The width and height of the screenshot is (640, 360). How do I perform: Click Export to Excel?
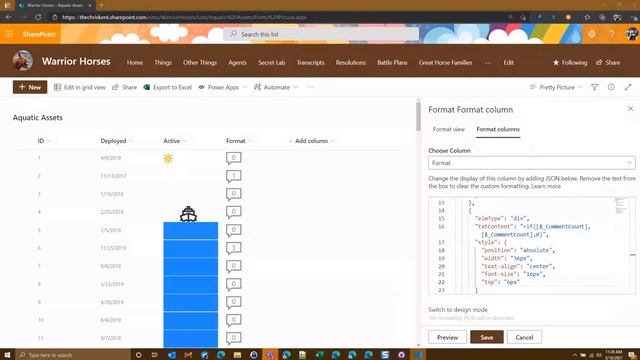pos(167,87)
